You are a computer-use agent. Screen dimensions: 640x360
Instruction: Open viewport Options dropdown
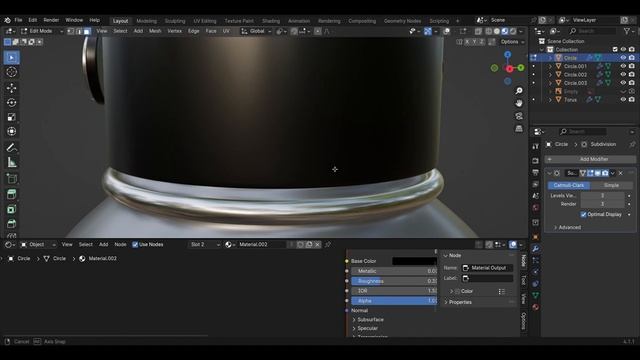point(512,42)
